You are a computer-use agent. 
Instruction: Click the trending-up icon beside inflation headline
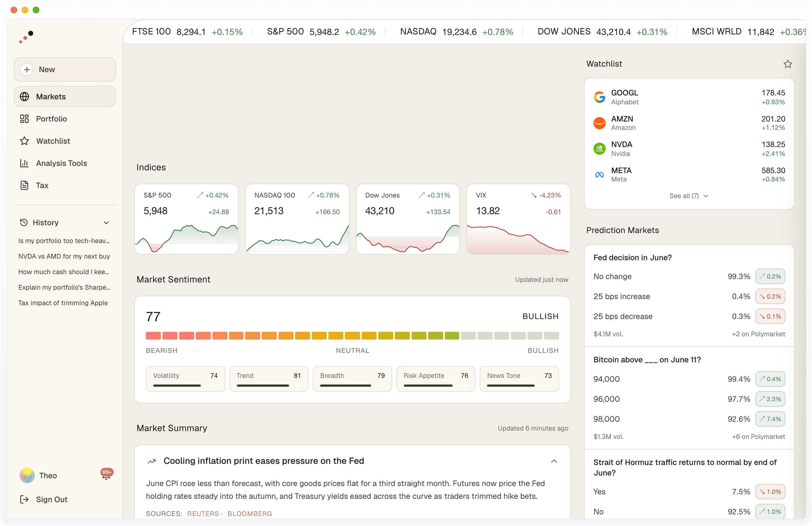[151, 461]
